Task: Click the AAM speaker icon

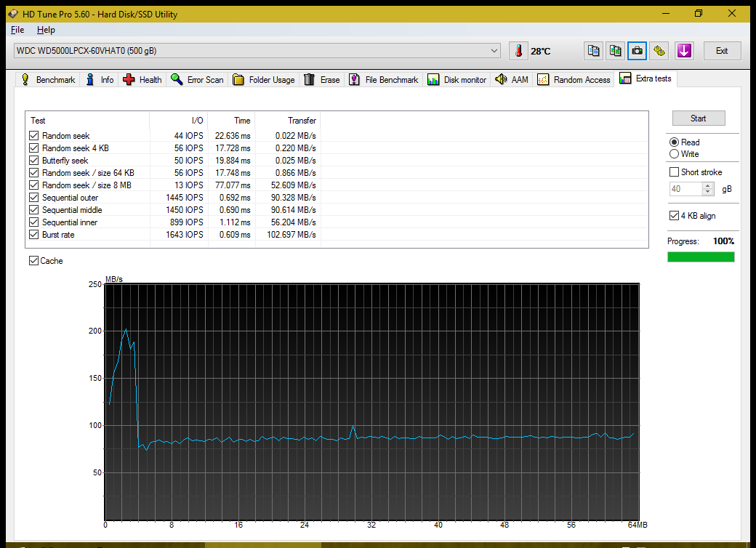Action: pos(501,79)
